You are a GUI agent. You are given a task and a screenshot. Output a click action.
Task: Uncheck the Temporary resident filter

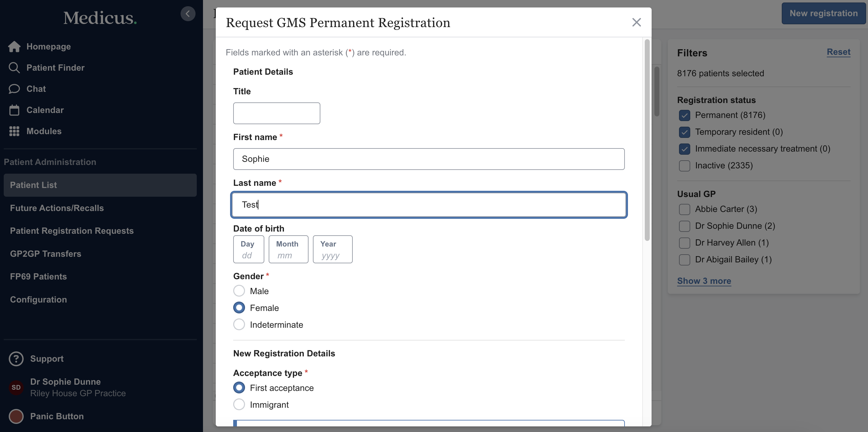684,132
